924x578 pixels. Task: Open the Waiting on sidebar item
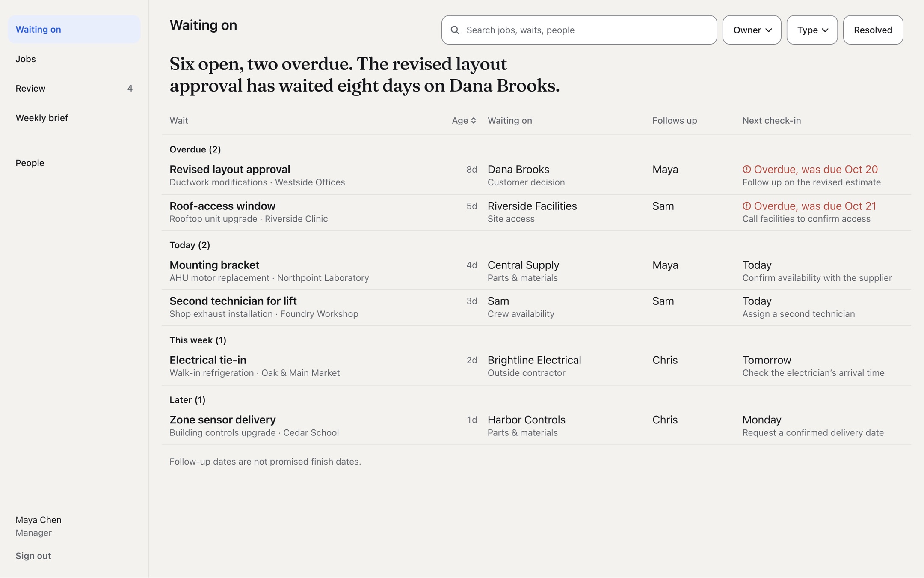(x=74, y=29)
